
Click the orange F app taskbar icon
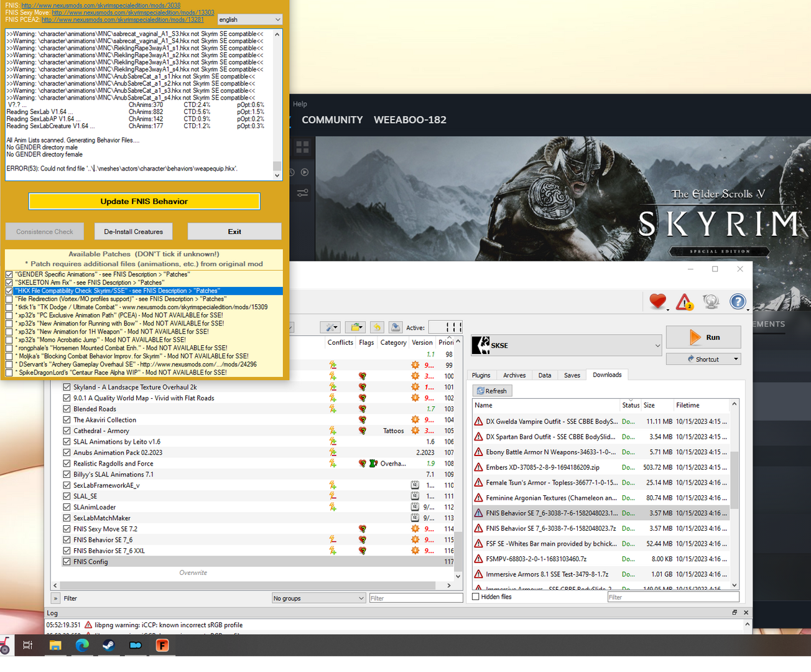click(162, 645)
